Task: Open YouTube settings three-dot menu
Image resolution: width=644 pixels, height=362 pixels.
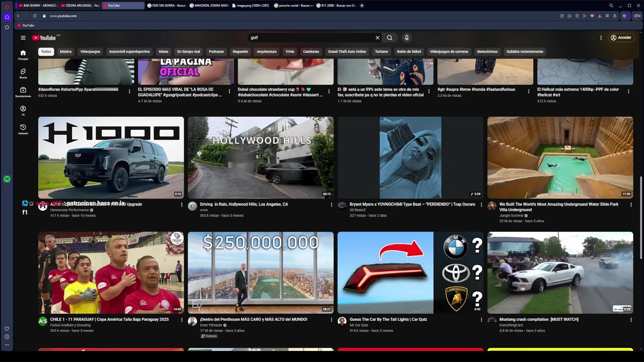Action: (x=601, y=38)
